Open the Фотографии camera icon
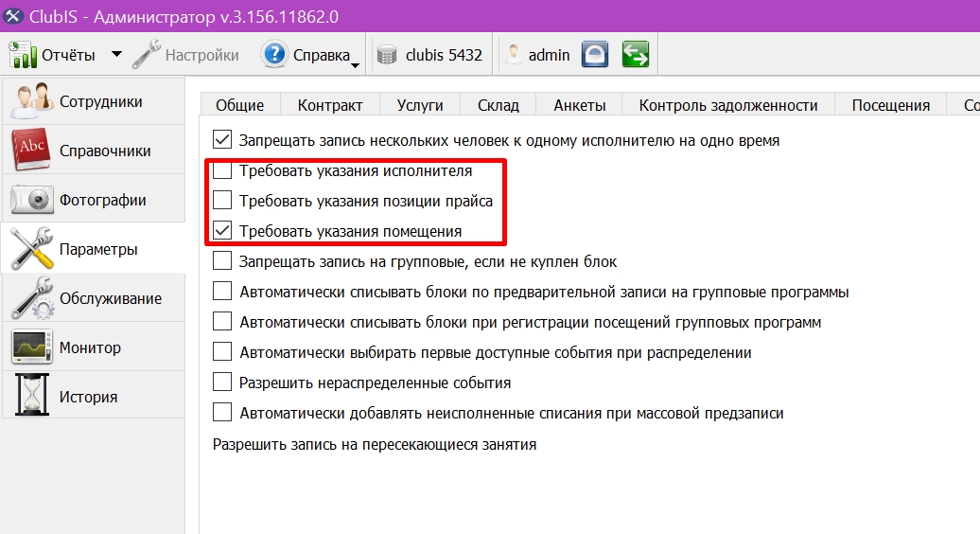The height and width of the screenshot is (534, 980). click(x=31, y=200)
